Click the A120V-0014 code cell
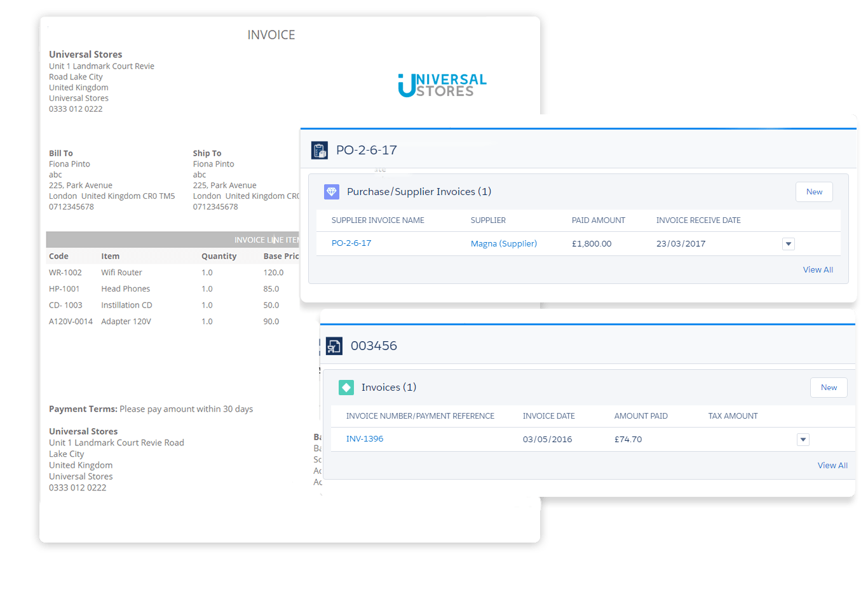868x615 pixels. 71,322
